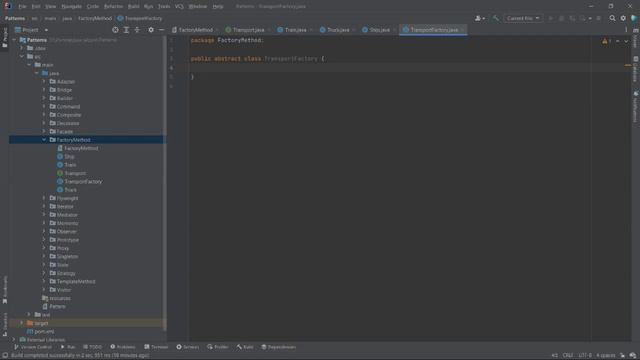Open the Run tool window
Screen dimensions: 640x360
pos(68,347)
